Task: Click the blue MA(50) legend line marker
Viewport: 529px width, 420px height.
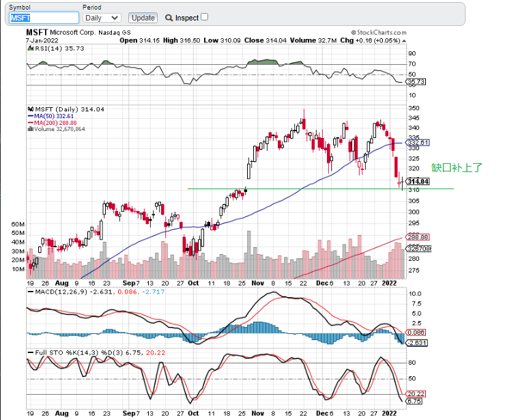Action: point(29,116)
